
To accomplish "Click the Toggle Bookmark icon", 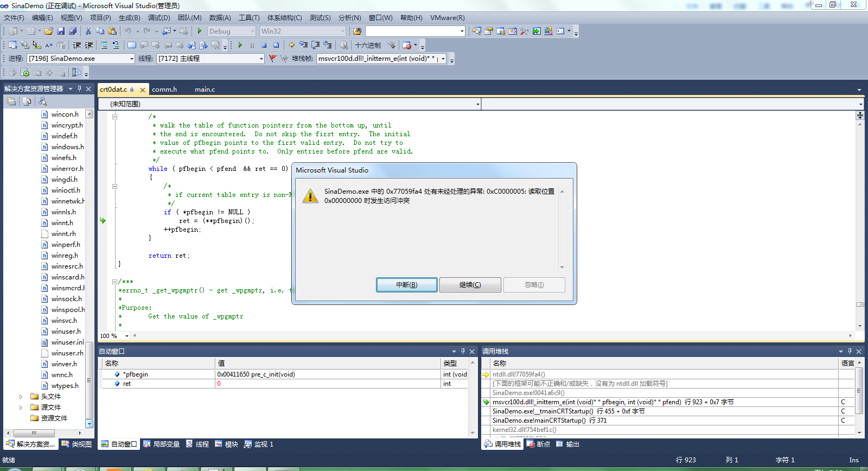I will pyautogui.click(x=132, y=46).
